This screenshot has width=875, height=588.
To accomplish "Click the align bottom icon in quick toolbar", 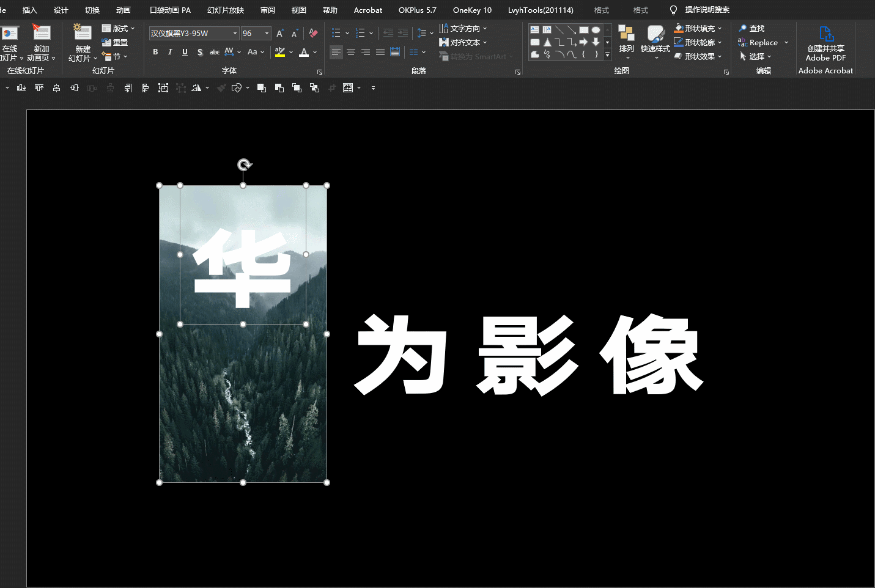I will (x=21, y=88).
